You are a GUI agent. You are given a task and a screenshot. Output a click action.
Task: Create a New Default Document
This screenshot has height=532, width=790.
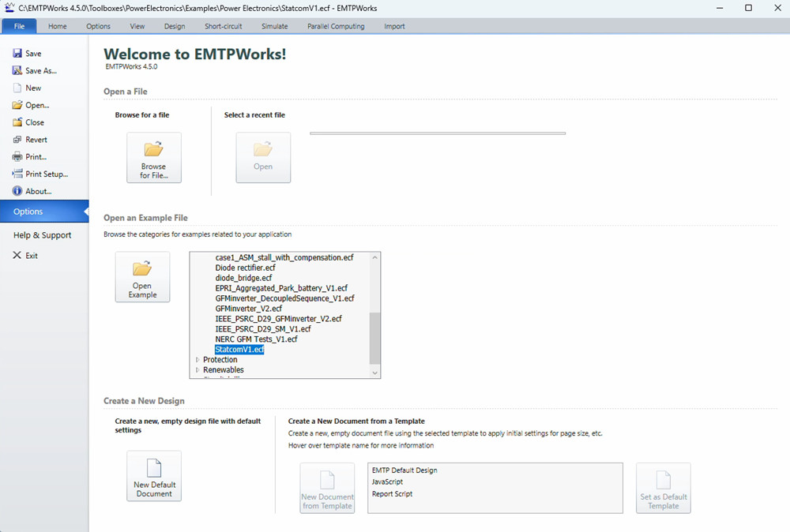pyautogui.click(x=154, y=476)
